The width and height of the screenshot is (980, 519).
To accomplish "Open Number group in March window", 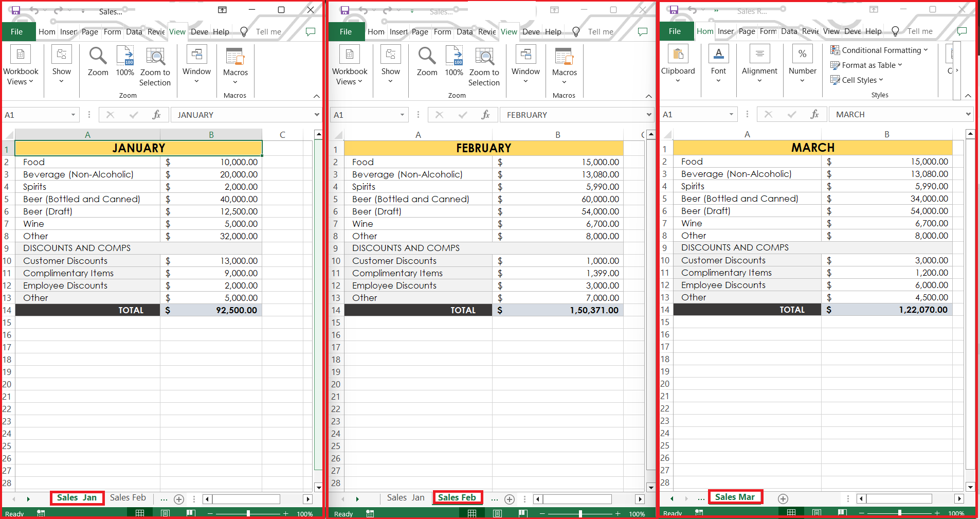I will pyautogui.click(x=803, y=64).
